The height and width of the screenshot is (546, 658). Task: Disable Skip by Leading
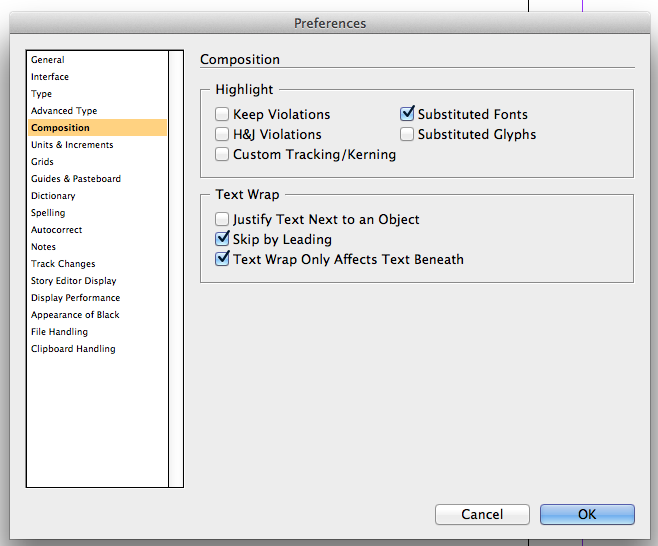click(x=222, y=239)
